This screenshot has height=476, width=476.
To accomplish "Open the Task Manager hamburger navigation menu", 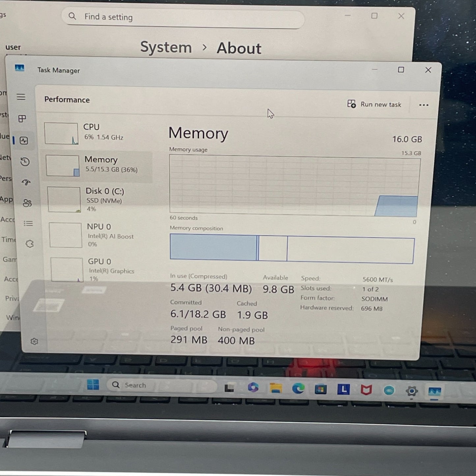I will click(21, 97).
